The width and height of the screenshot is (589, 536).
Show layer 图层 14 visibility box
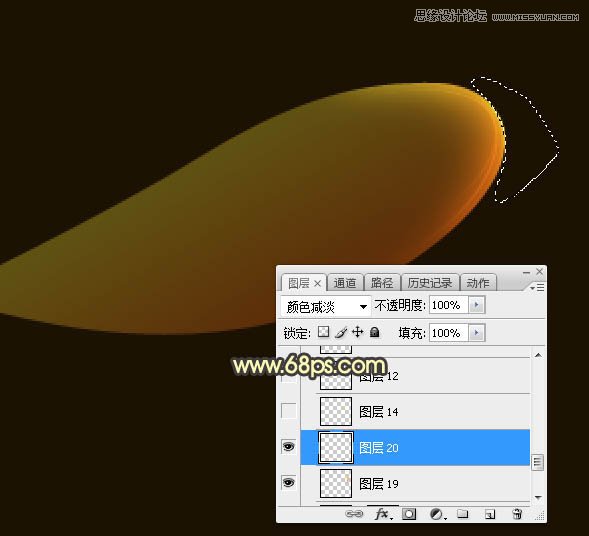[x=288, y=411]
